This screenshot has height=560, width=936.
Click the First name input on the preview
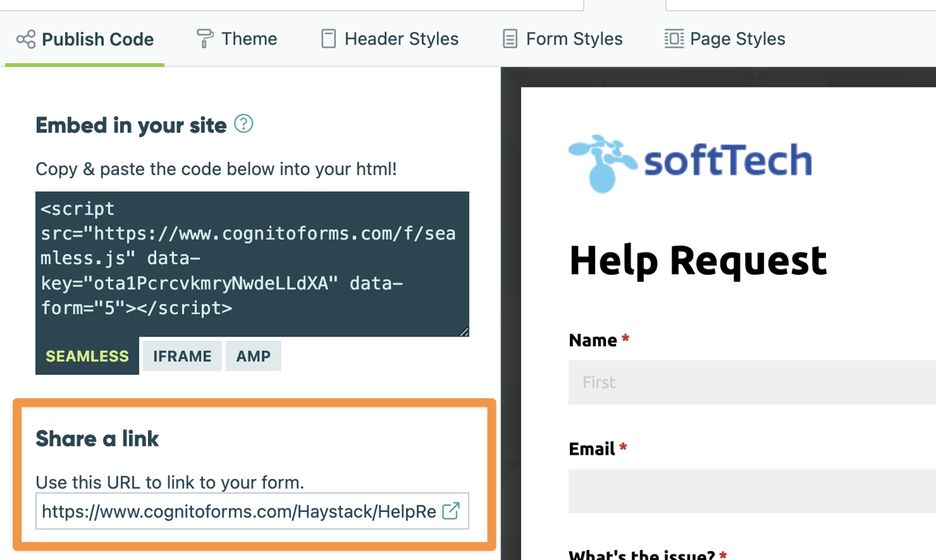point(747,381)
